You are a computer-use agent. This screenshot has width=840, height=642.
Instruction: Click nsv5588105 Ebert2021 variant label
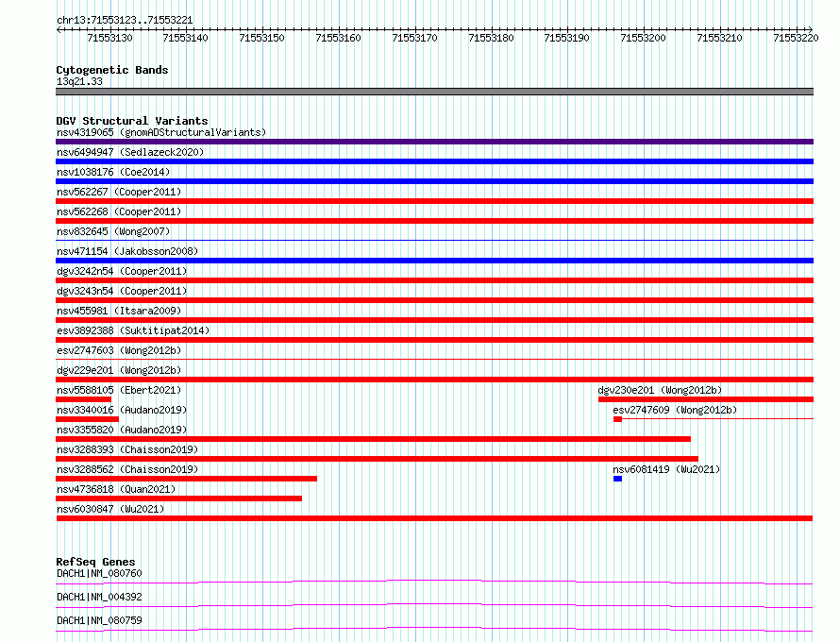tap(119, 390)
